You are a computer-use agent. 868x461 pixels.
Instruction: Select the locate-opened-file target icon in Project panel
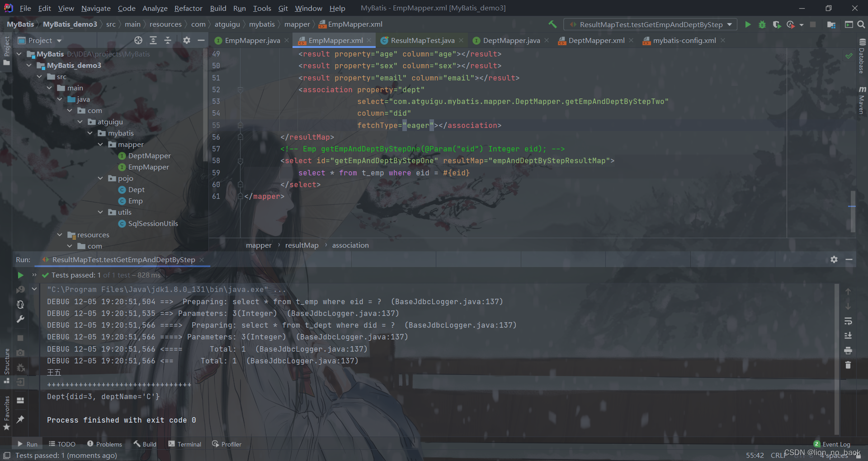click(138, 40)
